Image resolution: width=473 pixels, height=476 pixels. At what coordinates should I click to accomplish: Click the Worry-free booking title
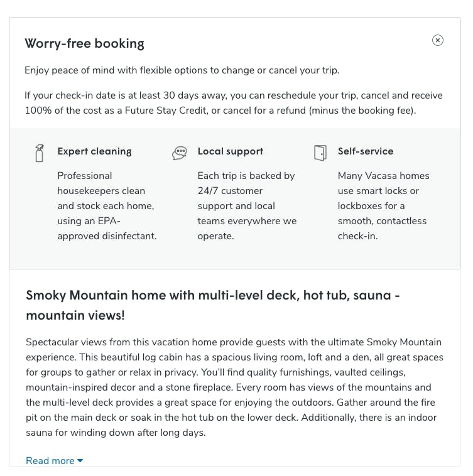(x=84, y=43)
